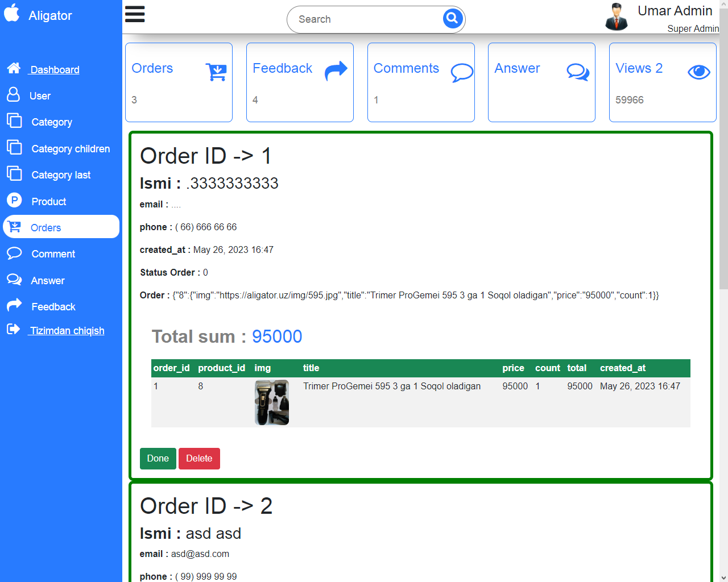This screenshot has width=728, height=582.
Task: Click the Feedback share arrow icon
Action: (x=336, y=71)
